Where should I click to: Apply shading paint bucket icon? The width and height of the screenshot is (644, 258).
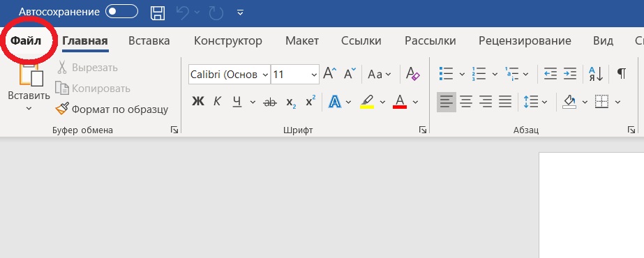pyautogui.click(x=569, y=102)
